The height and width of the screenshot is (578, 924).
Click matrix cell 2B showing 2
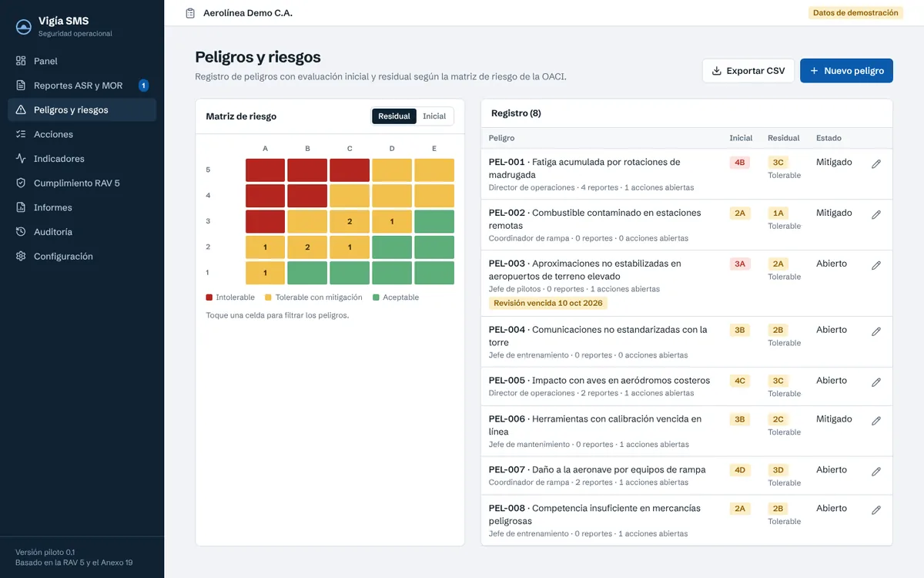307,247
